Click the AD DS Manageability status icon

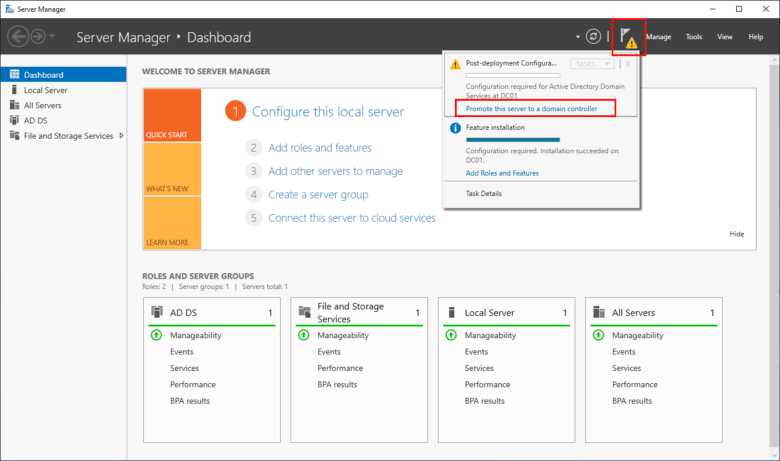tap(156, 335)
